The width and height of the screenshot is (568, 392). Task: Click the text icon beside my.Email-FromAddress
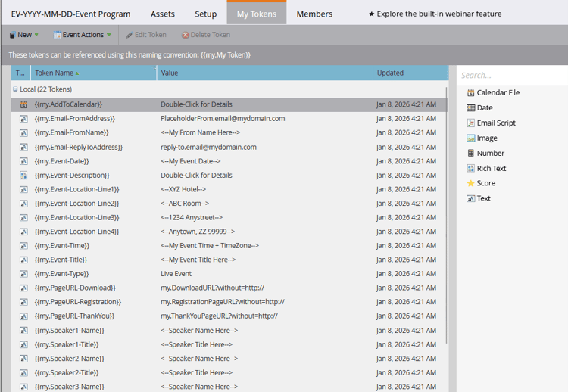(23, 119)
